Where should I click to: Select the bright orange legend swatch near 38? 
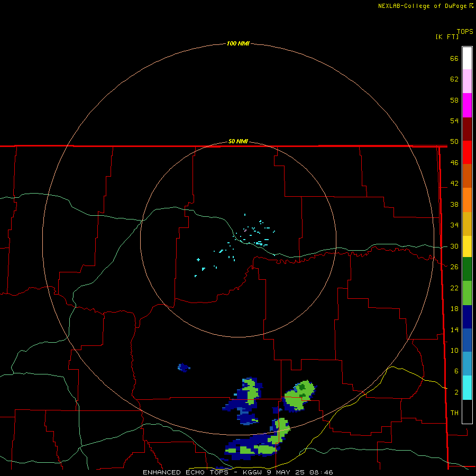click(467, 200)
